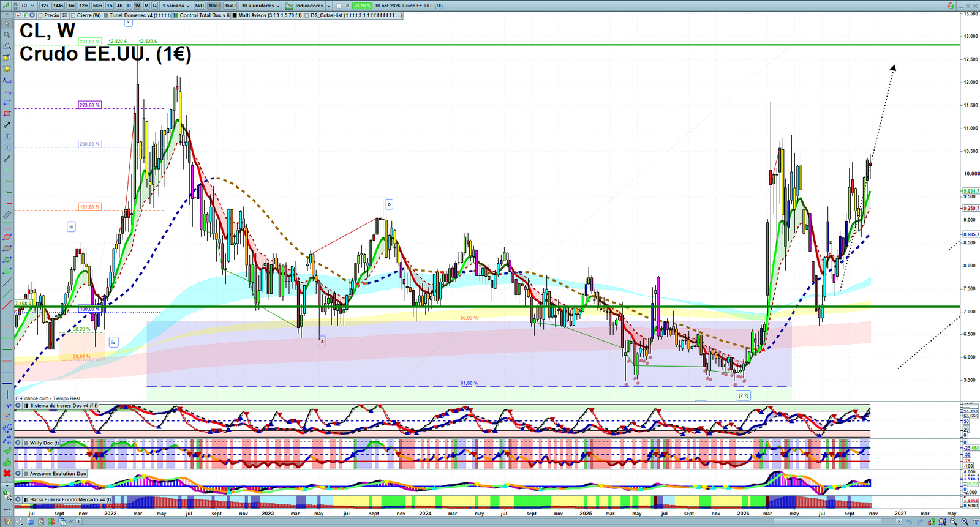Toggle Tunel Domenec v4 indicator
Screen dimensions: 980x527
106,15
